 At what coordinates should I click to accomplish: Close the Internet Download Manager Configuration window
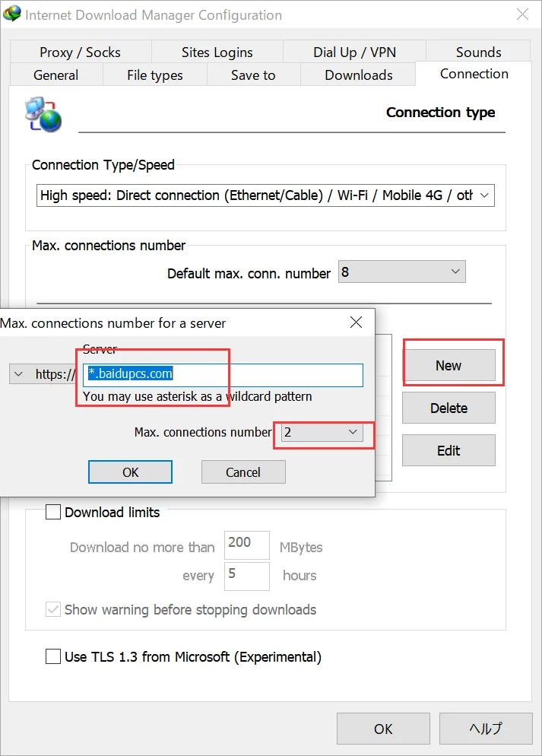coord(522,14)
